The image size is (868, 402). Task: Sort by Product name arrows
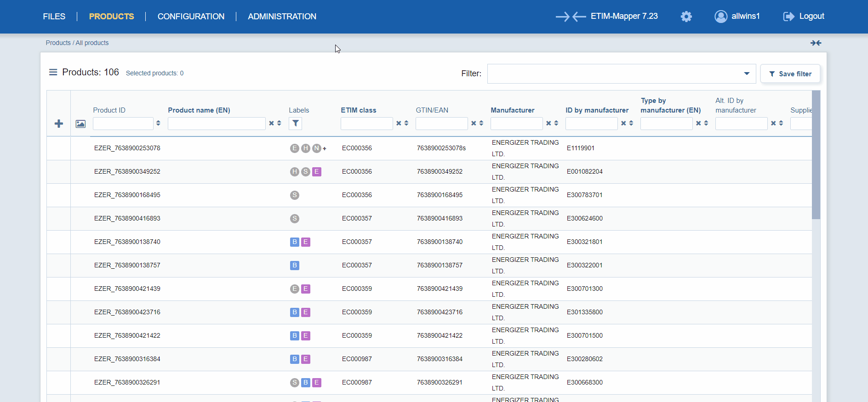point(279,123)
